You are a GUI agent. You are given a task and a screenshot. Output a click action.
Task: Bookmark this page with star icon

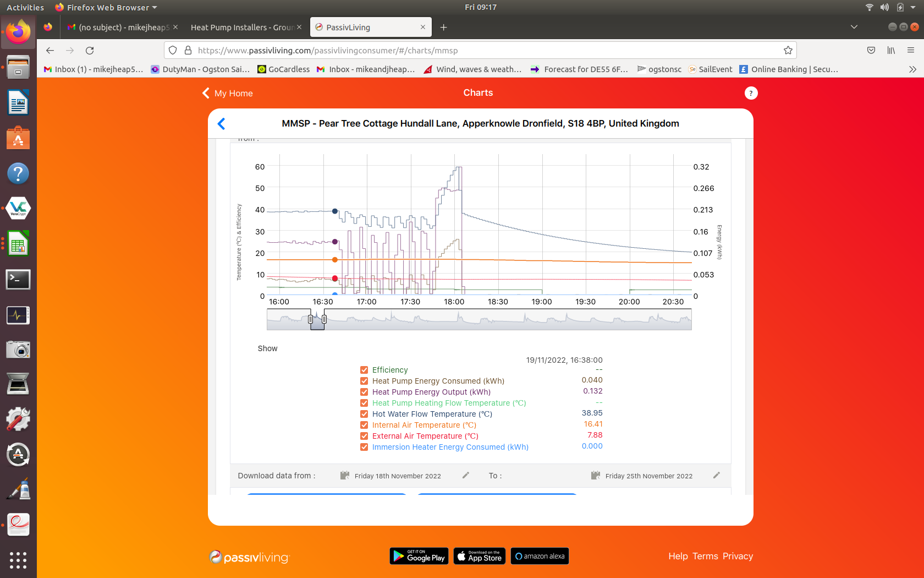(x=788, y=51)
